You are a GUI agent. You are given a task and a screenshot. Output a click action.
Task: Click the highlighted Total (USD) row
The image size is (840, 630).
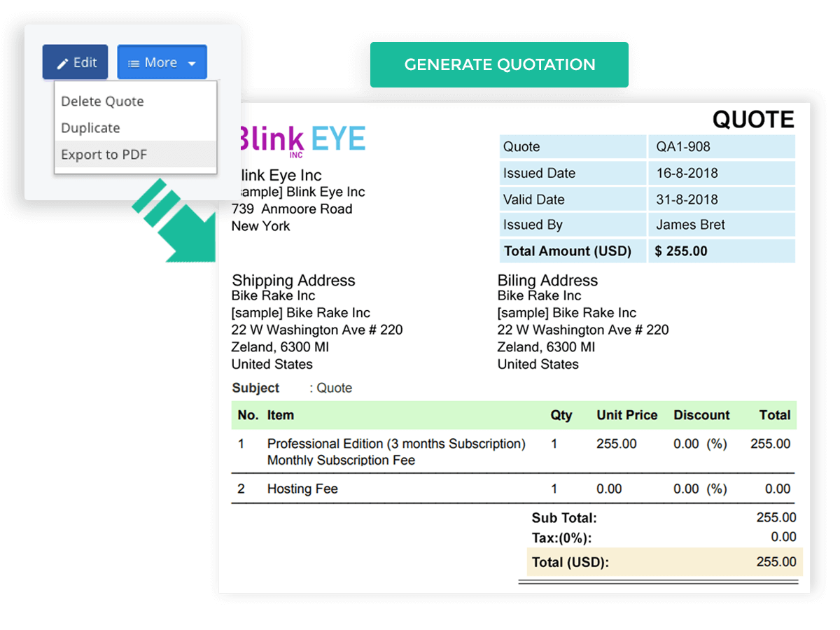point(664,562)
